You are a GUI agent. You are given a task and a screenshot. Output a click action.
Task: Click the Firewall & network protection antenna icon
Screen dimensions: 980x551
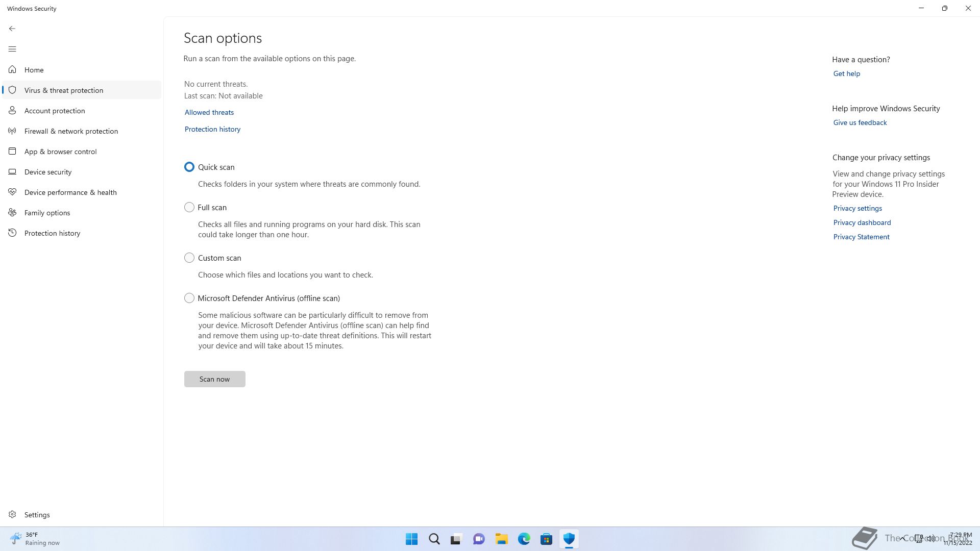click(12, 131)
